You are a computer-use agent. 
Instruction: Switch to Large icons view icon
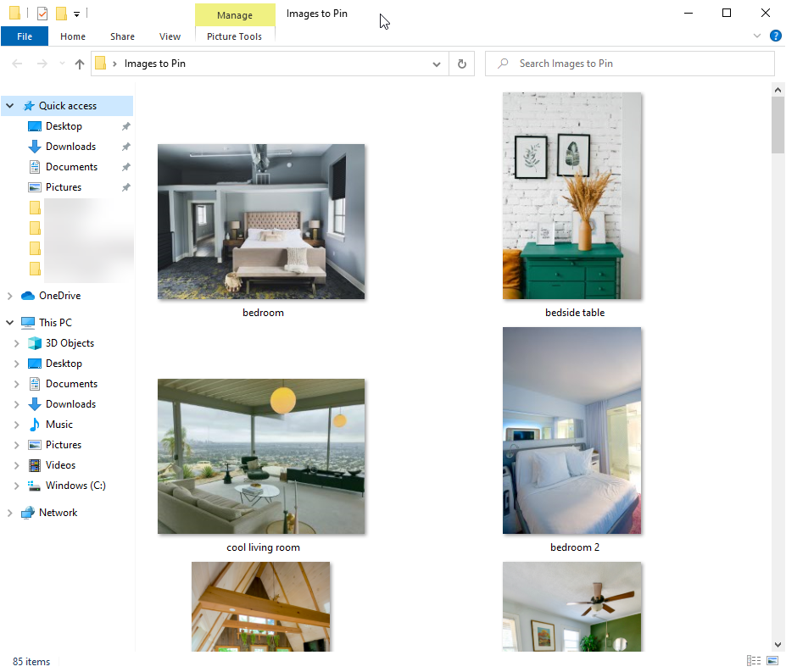click(772, 660)
